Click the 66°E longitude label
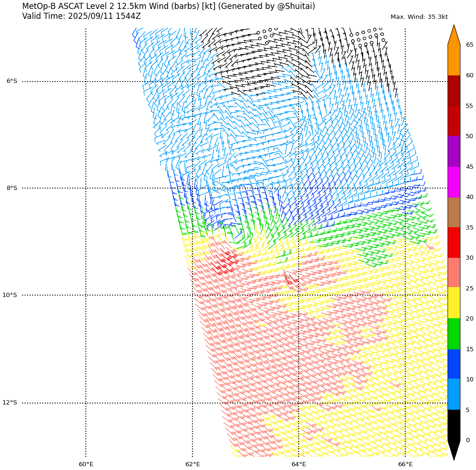The height and width of the screenshot is (470, 476). pos(405,464)
